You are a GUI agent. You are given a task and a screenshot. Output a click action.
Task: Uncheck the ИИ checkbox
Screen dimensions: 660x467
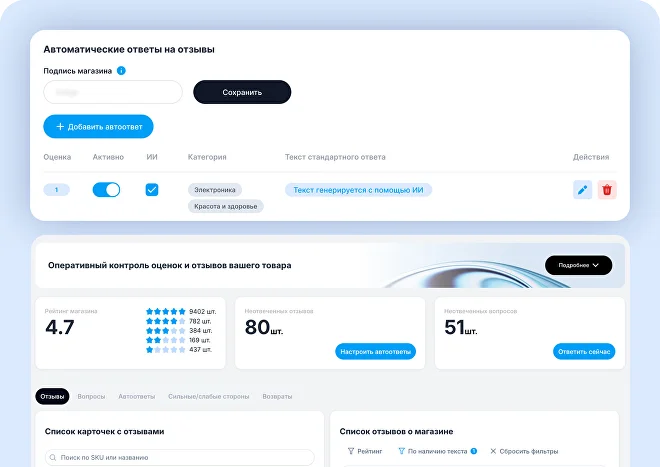[152, 190]
